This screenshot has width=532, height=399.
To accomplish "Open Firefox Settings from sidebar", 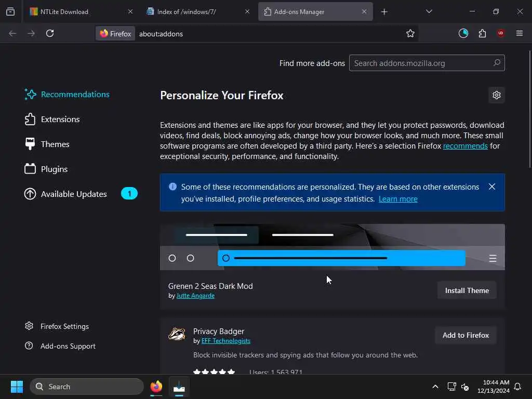I will 57,326.
